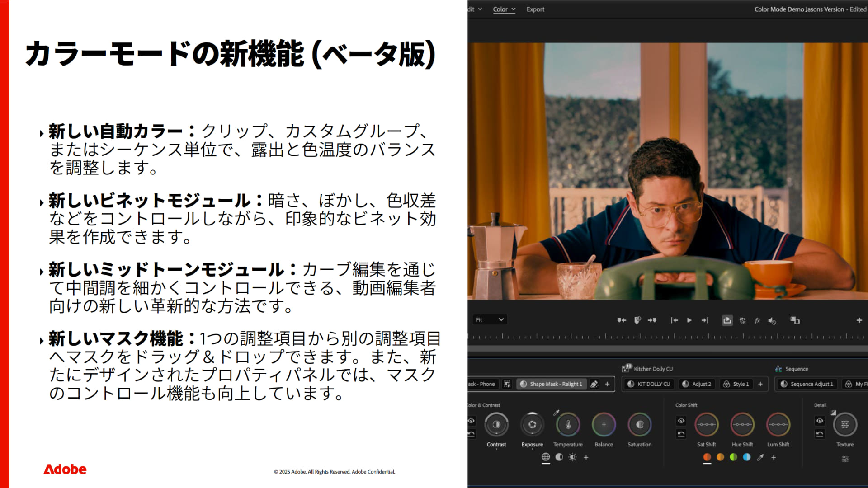Click on the timeline ruler
868x488 pixels.
tap(668, 336)
